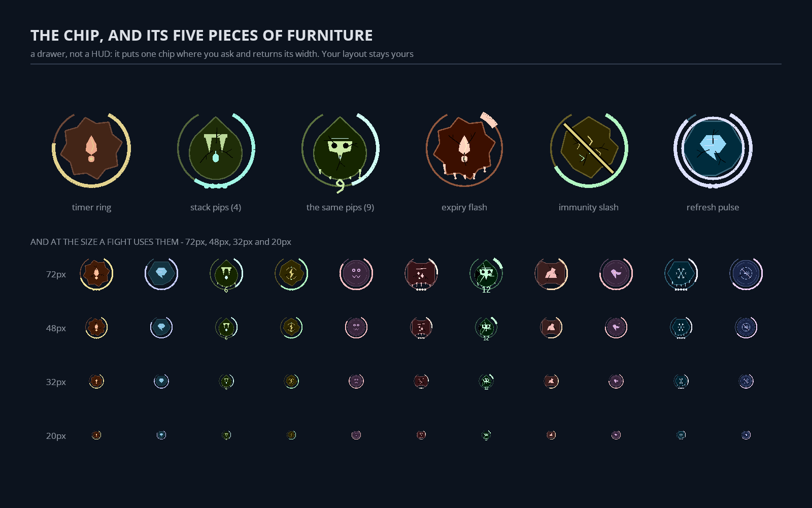This screenshot has height=508, width=812.
Task: Click the "timer ring" label
Action: click(91, 207)
